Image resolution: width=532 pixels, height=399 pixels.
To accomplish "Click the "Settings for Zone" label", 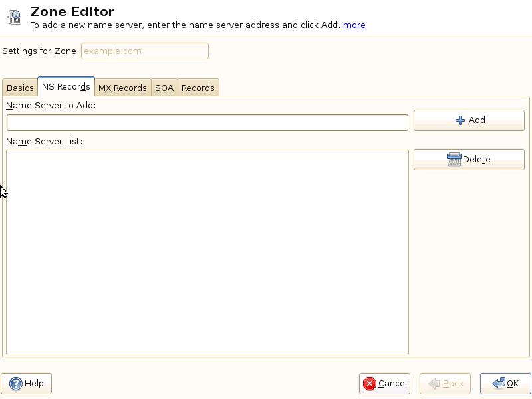I will (39, 51).
